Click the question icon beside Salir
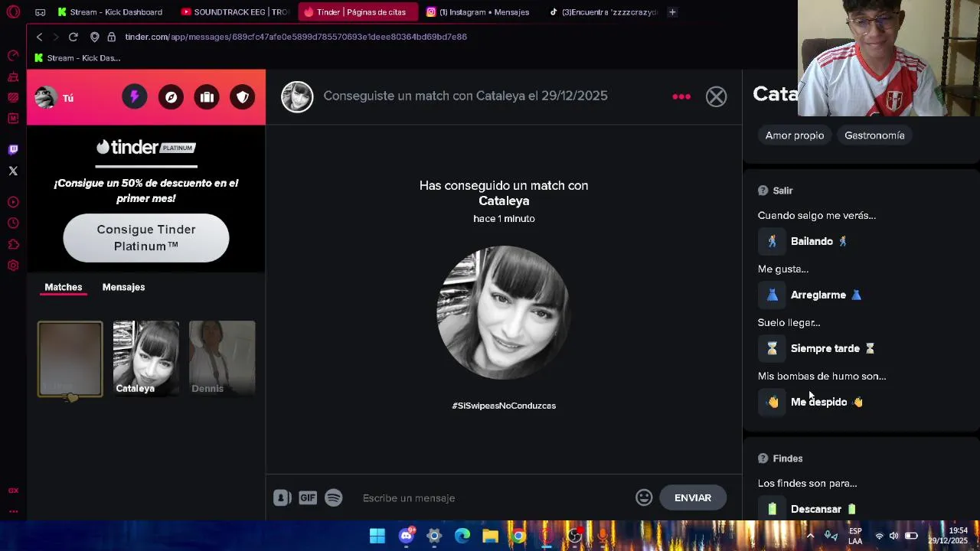Viewport: 980px width, 551px height. pyautogui.click(x=763, y=191)
